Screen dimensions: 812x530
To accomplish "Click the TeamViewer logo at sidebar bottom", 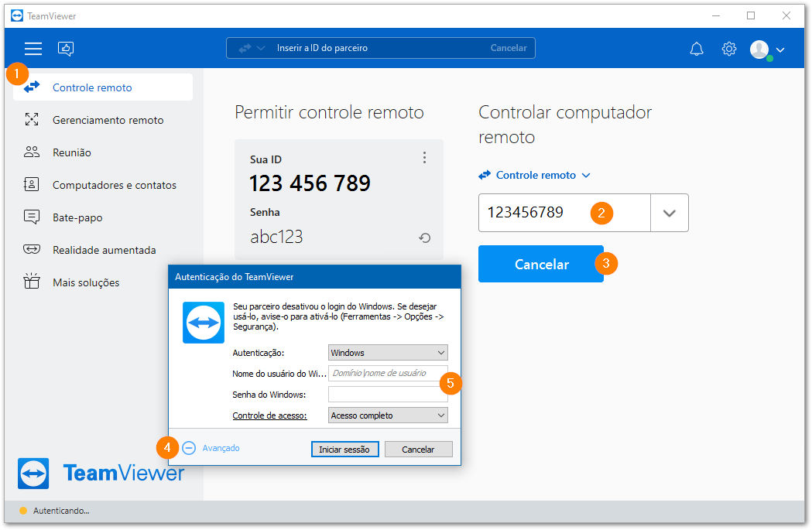I will (x=101, y=473).
